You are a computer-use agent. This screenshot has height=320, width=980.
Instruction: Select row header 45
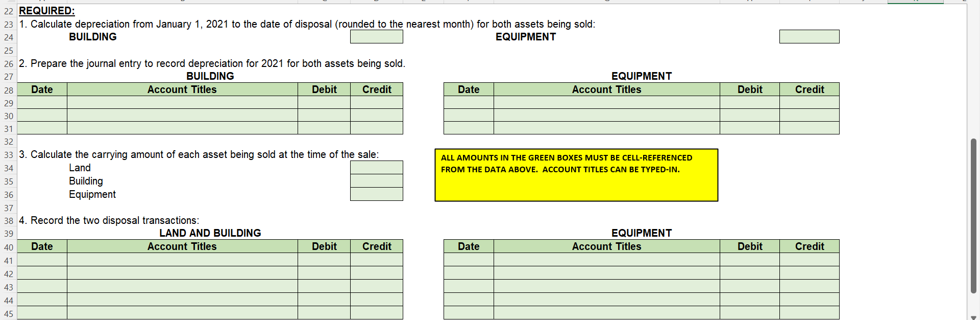coord(9,314)
